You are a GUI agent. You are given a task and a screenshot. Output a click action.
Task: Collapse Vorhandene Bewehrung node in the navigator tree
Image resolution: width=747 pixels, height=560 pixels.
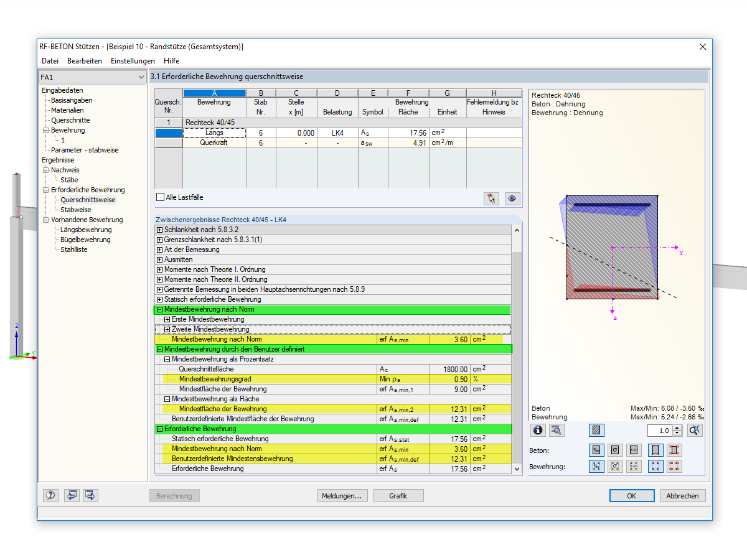45,220
